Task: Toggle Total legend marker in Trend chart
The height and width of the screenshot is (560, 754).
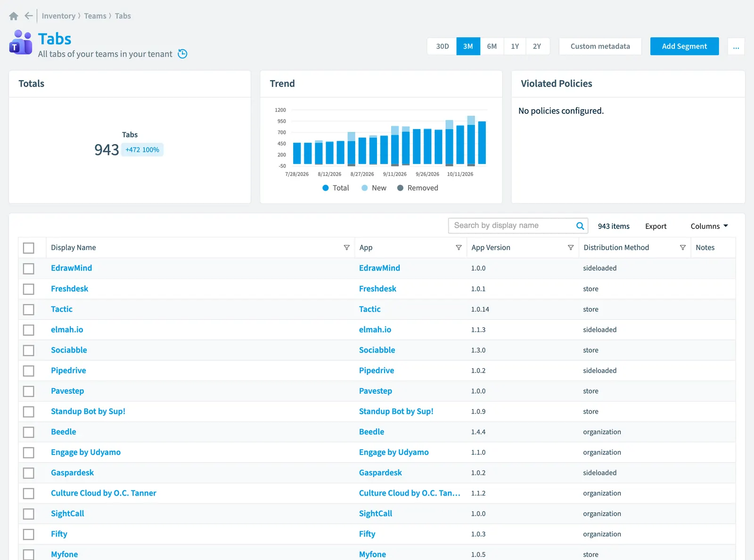Action: click(x=325, y=188)
